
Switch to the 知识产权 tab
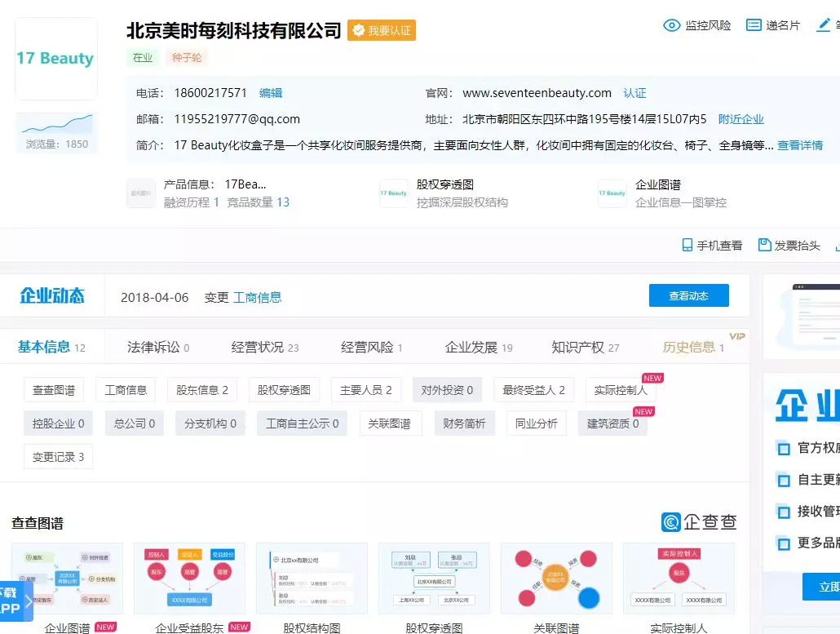585,348
